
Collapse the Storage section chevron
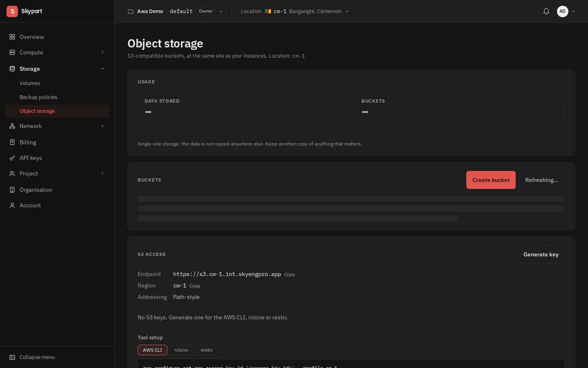tap(102, 69)
